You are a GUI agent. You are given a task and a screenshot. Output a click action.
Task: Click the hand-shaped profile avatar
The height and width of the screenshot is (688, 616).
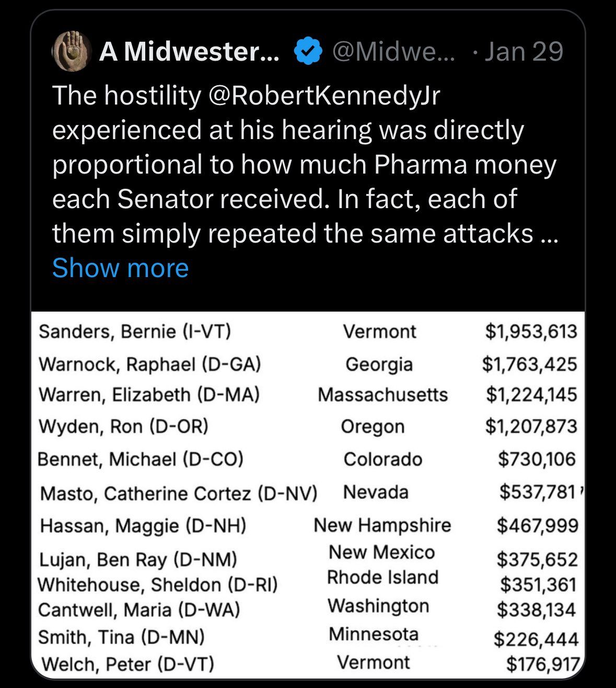pos(71,50)
